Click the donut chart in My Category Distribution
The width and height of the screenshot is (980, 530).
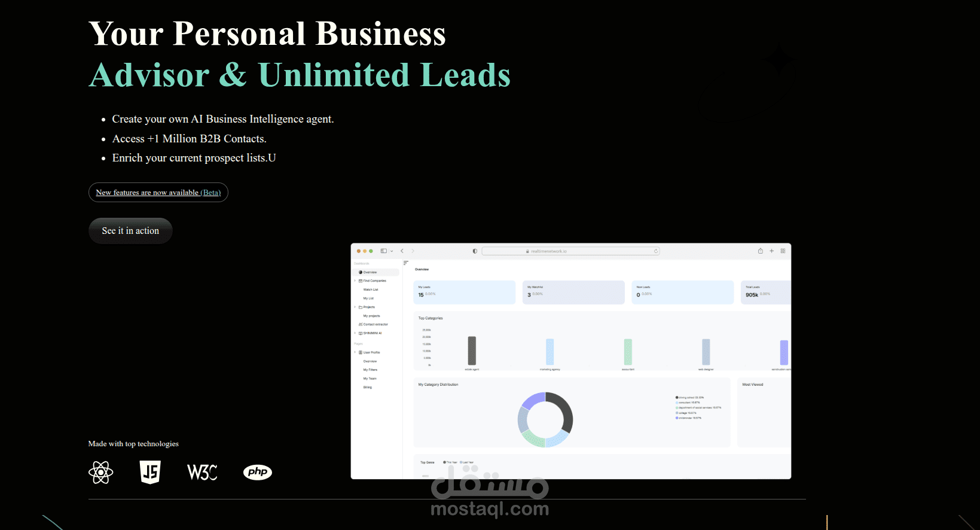tap(545, 419)
